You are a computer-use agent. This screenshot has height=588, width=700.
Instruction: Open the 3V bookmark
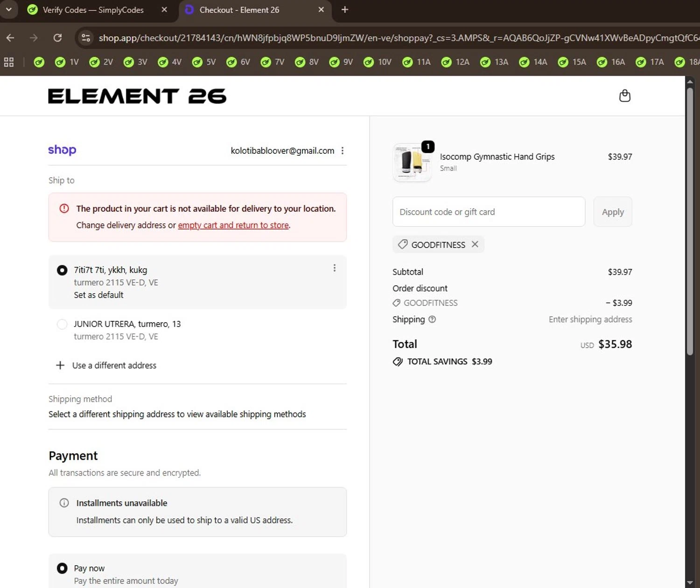(135, 62)
